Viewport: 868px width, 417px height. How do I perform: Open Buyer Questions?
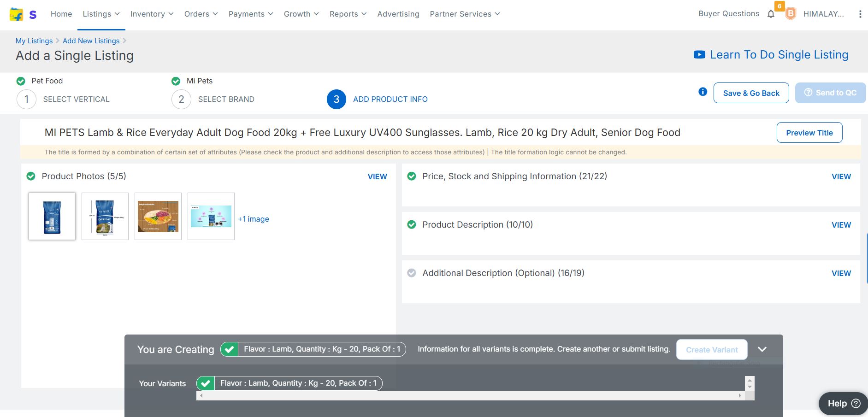tap(729, 14)
